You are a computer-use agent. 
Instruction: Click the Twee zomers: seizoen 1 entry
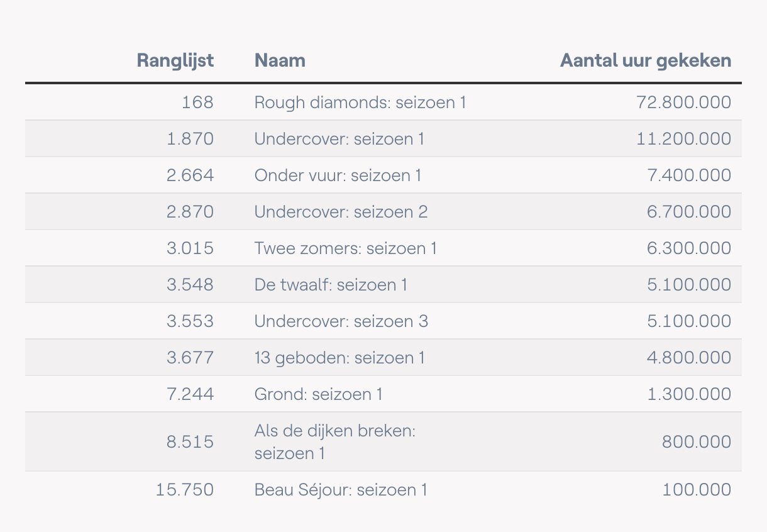tap(345, 248)
